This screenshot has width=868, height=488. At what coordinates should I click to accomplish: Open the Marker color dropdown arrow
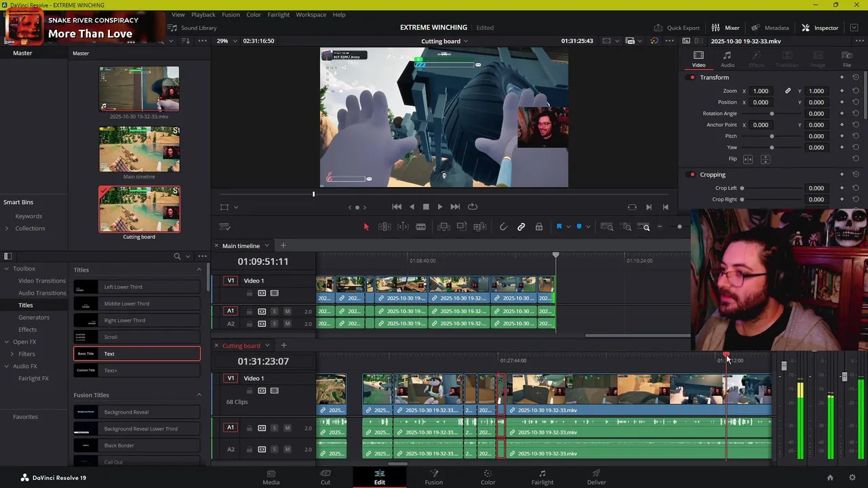click(x=588, y=227)
